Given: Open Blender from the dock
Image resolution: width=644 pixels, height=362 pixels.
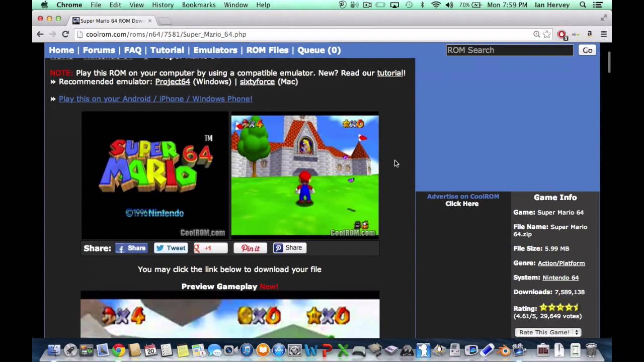Looking at the screenshot, I should pos(503,350).
